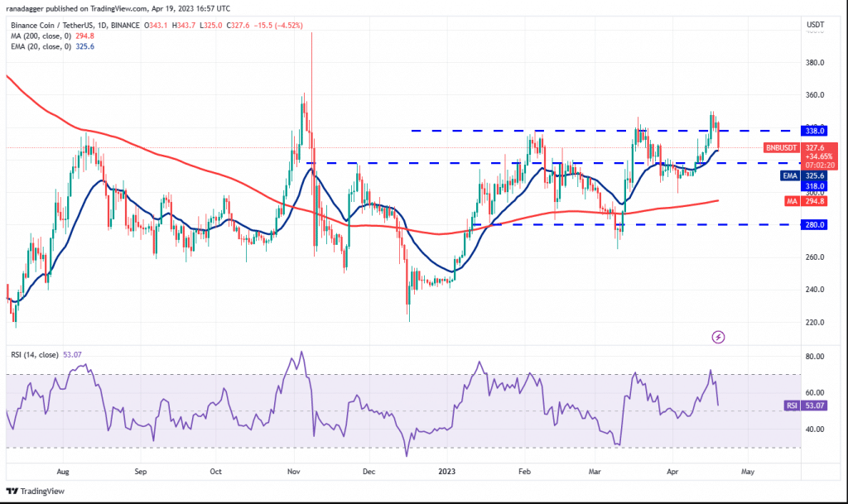Click the 280.0 blue price level tag

pyautogui.click(x=814, y=225)
